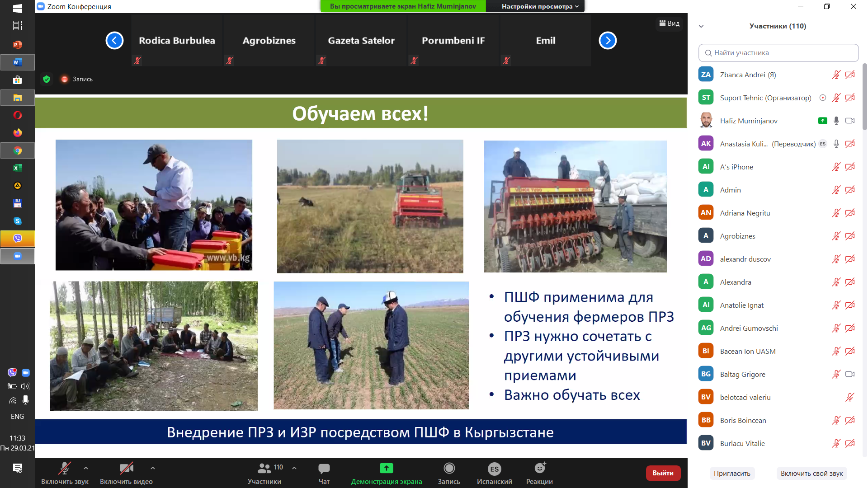Image resolution: width=868 pixels, height=488 pixels.
Task: Open the Chat icon in toolbar
Action: 324,469
